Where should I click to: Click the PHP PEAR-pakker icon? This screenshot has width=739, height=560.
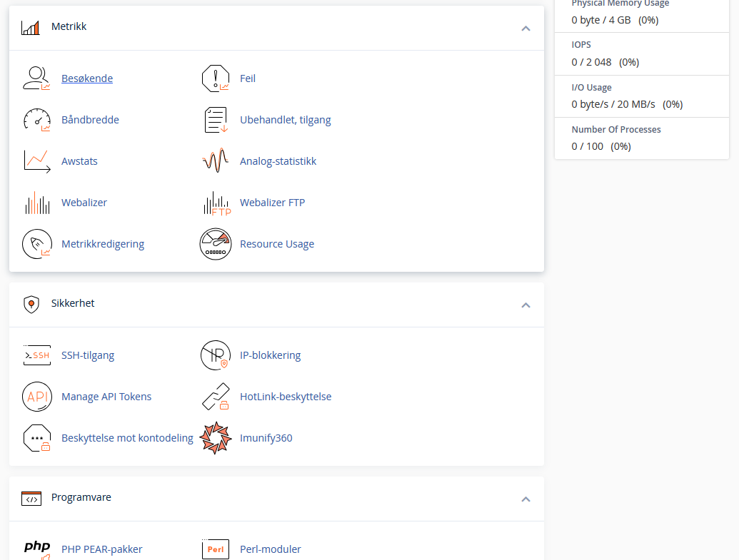tap(36, 549)
